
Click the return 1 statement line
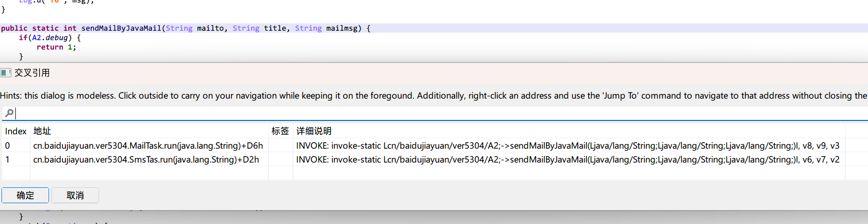pyautogui.click(x=56, y=47)
